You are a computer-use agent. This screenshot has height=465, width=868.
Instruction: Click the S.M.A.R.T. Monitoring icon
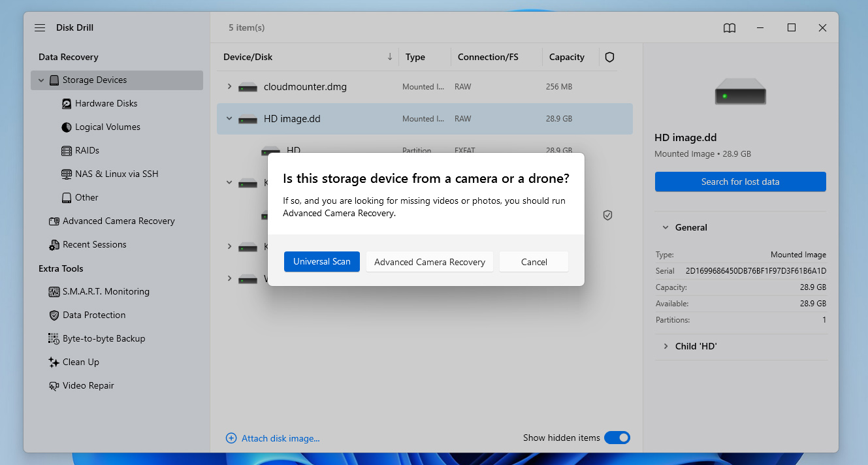54,292
